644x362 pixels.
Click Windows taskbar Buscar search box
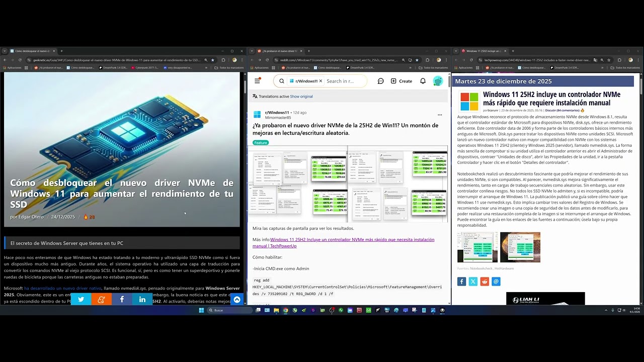point(229,310)
